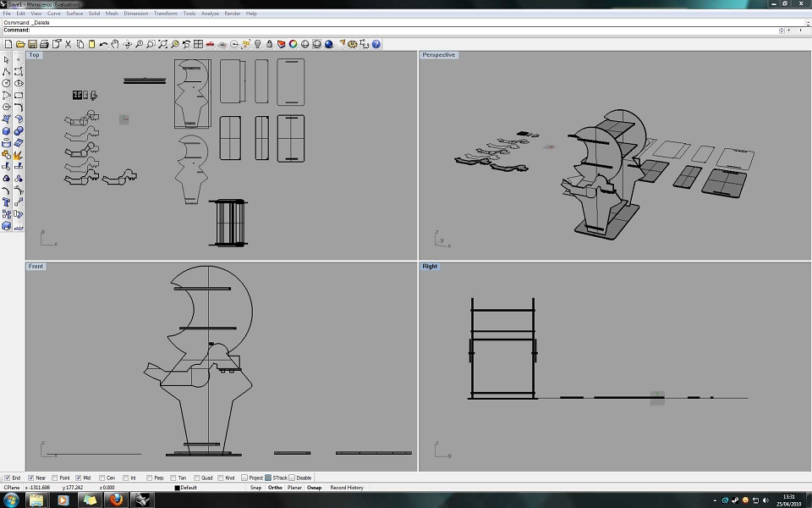Viewport: 812px width, 508px height.
Task: Click the Undo arrow icon
Action: 103,44
